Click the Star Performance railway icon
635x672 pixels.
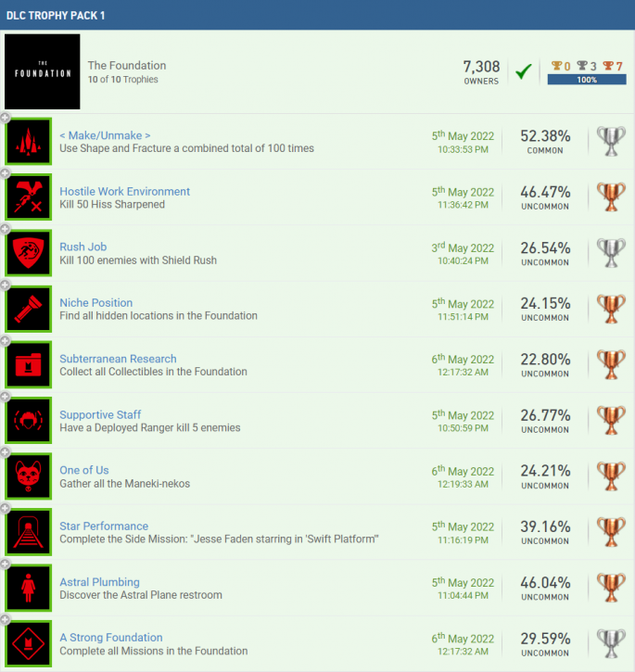[x=29, y=532]
